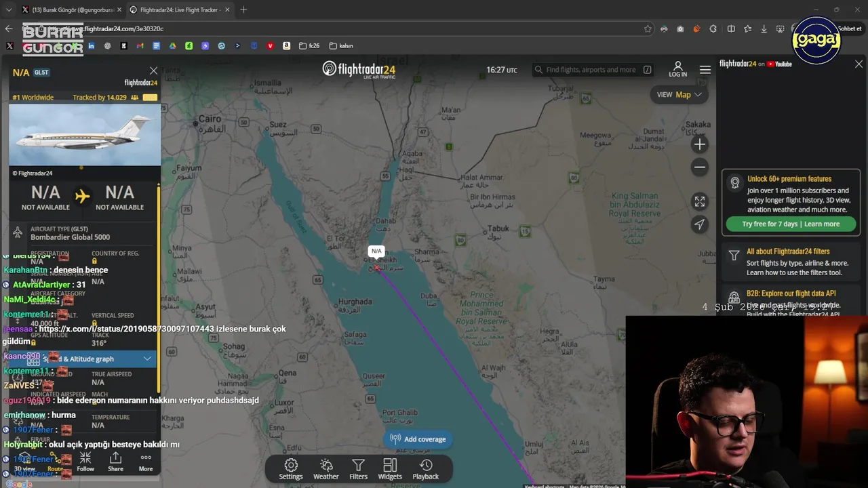Open the fc26 bookmarks folder
The image size is (868, 488).
click(x=310, y=45)
